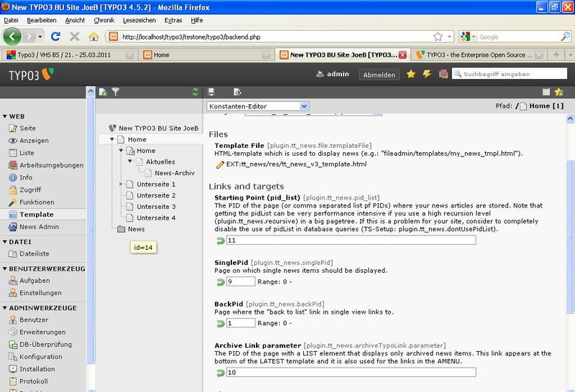Collapse the WEB module group
Image resolution: width=575 pixels, height=392 pixels.
coord(5,116)
